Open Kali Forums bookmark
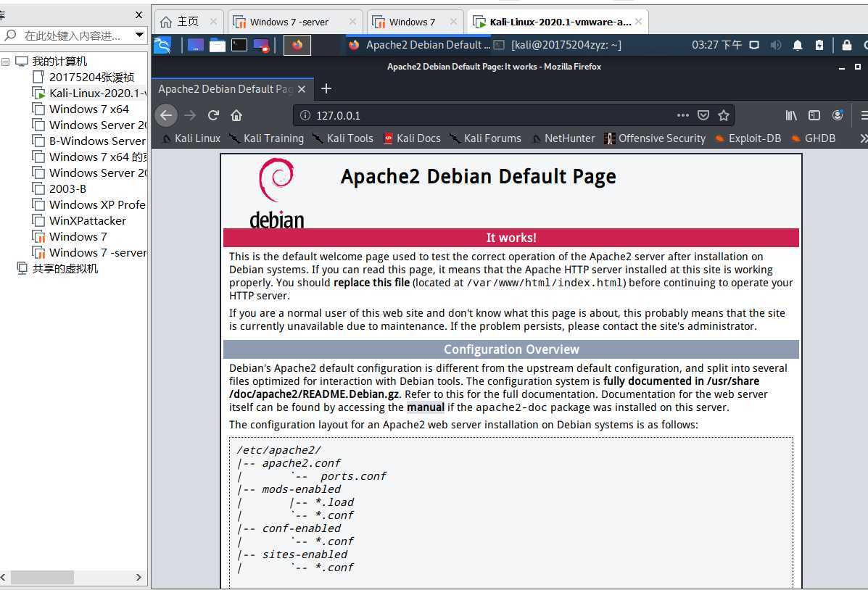The image size is (868, 590). point(485,138)
